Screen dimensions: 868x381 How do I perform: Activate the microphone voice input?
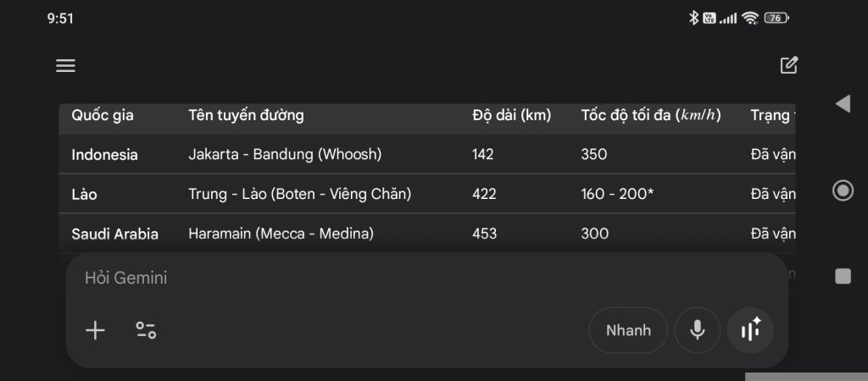(697, 330)
